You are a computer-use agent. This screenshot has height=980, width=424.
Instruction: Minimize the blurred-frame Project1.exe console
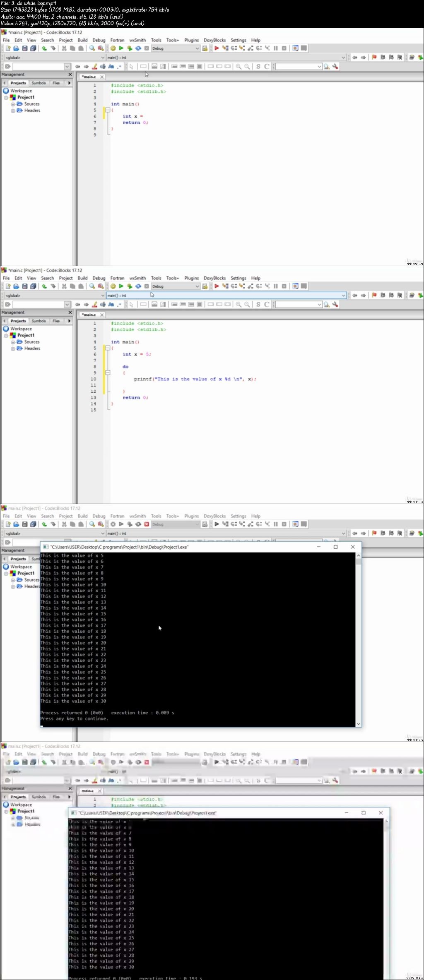pos(347,813)
